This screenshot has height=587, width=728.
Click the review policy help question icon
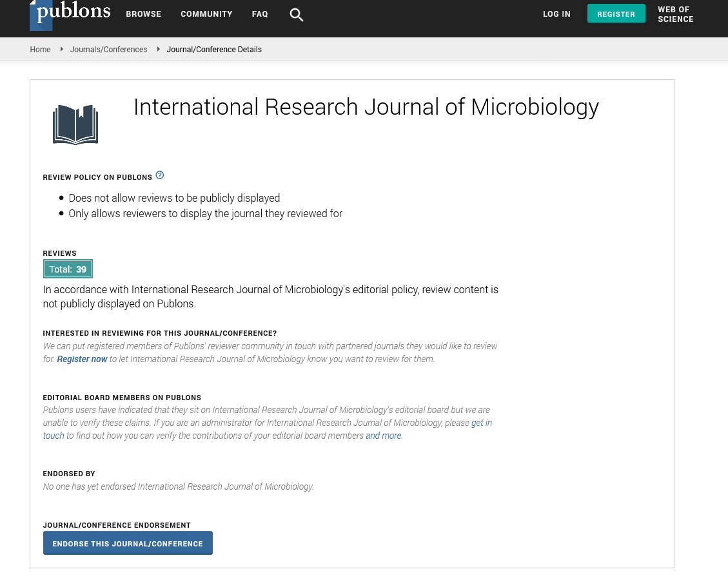160,175
